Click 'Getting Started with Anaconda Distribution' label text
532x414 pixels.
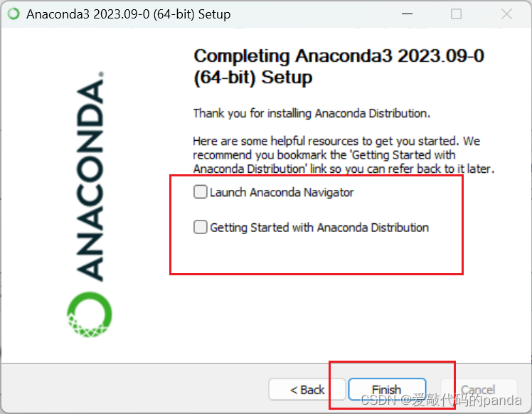coord(319,228)
